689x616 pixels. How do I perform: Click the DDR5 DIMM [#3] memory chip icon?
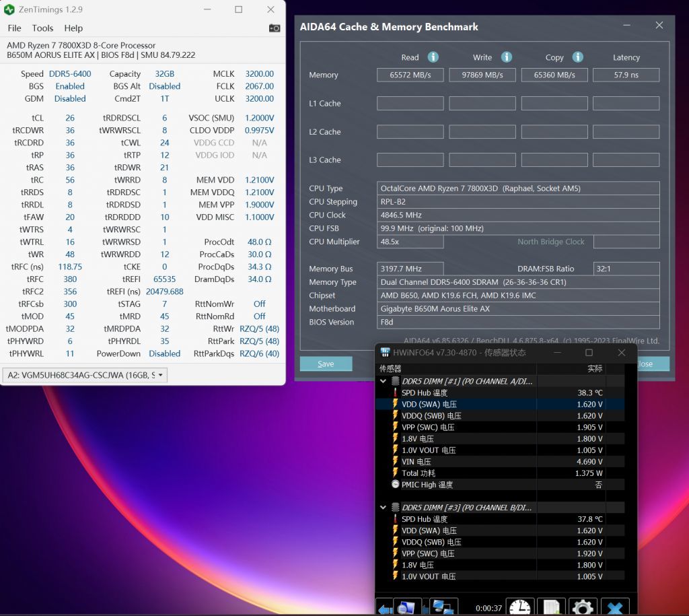pyautogui.click(x=396, y=507)
